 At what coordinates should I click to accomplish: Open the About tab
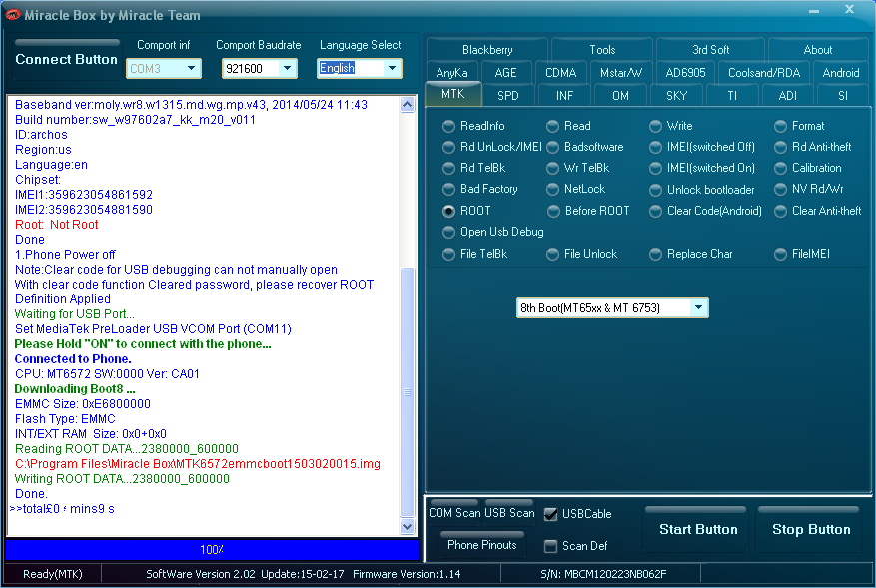pos(818,50)
